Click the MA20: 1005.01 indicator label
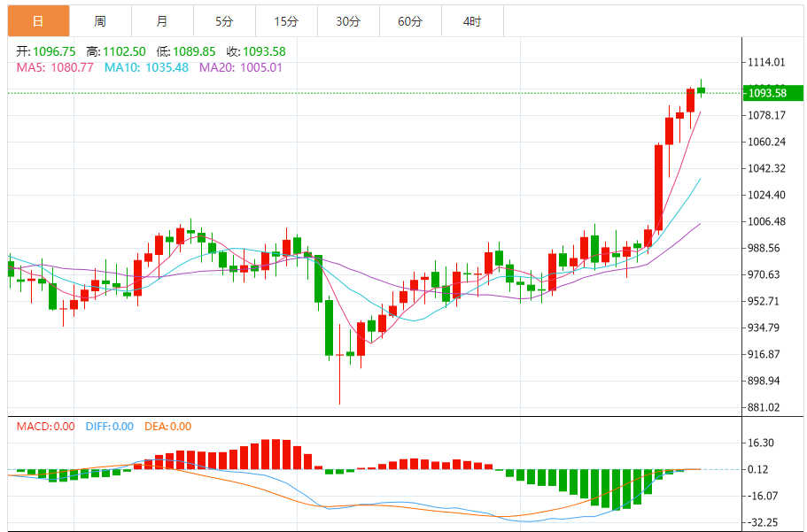 point(241,67)
